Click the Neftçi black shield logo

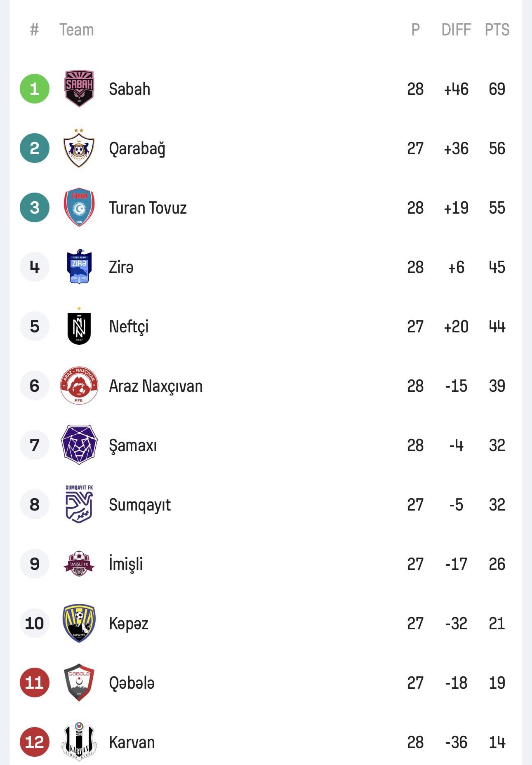tap(79, 327)
